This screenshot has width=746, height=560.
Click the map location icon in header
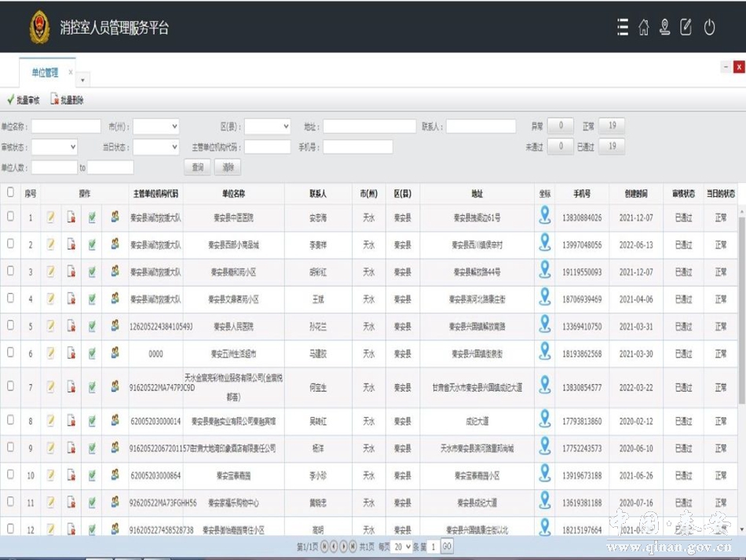(x=665, y=27)
